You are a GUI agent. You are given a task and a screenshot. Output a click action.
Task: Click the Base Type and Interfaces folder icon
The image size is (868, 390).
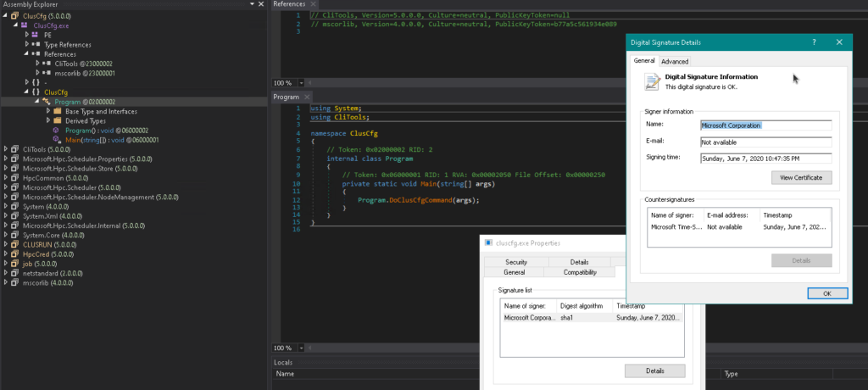pyautogui.click(x=57, y=111)
